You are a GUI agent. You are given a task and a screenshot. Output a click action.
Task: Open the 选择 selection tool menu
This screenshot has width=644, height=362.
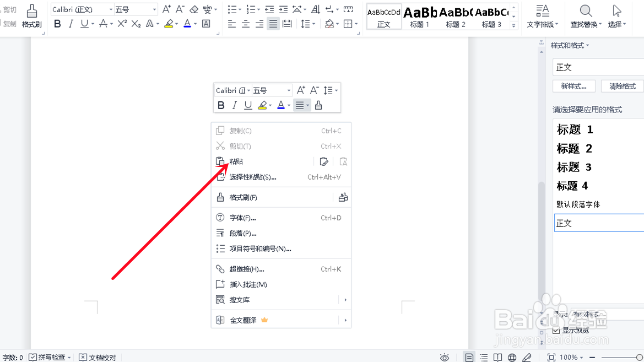click(617, 16)
